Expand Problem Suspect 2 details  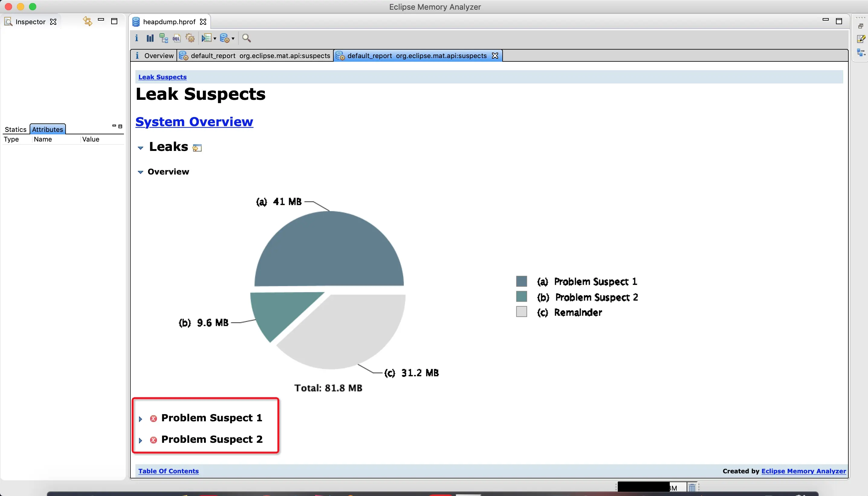140,440
